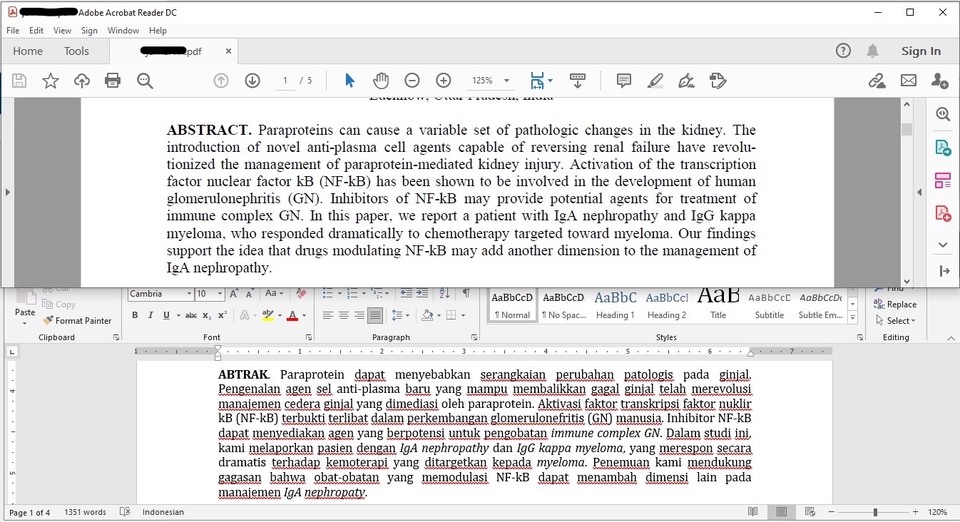
Task: Expand the Acrobat left navigation pane
Action: 7,192
